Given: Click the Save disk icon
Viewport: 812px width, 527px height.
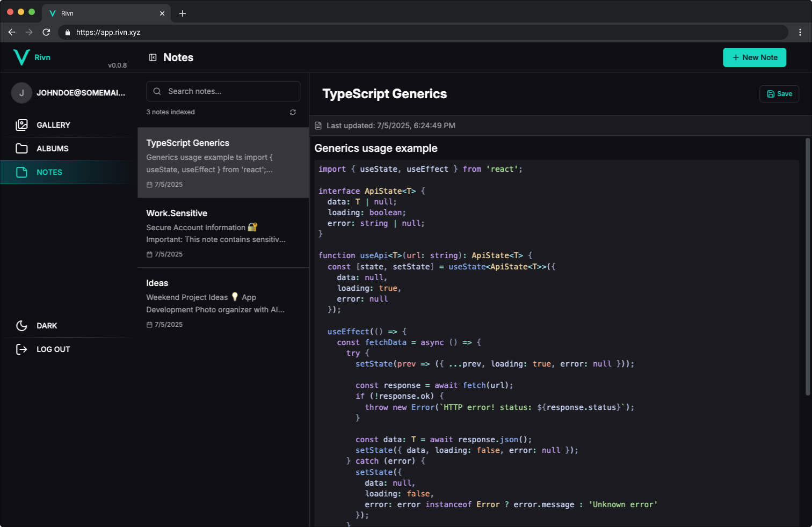Looking at the screenshot, I should [x=771, y=94].
